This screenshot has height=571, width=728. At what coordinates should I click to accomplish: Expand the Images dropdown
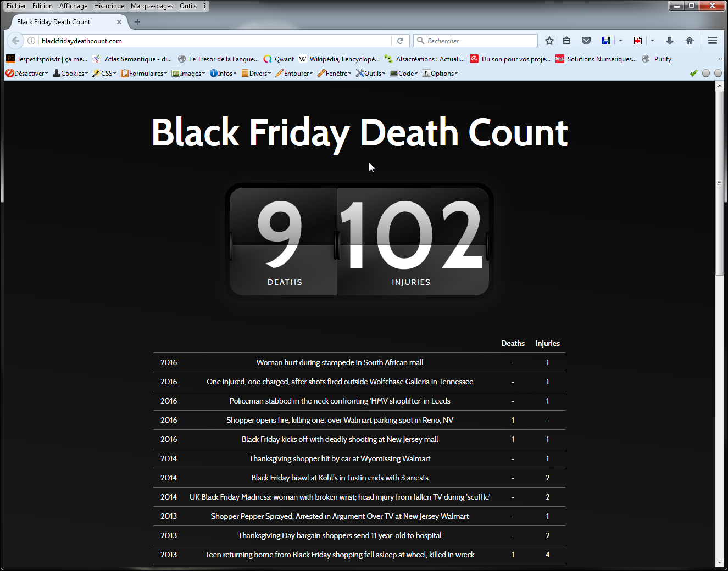[188, 73]
